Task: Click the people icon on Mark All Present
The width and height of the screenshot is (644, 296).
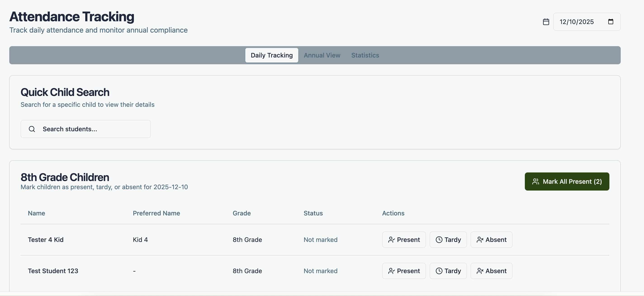Action: coord(536,181)
